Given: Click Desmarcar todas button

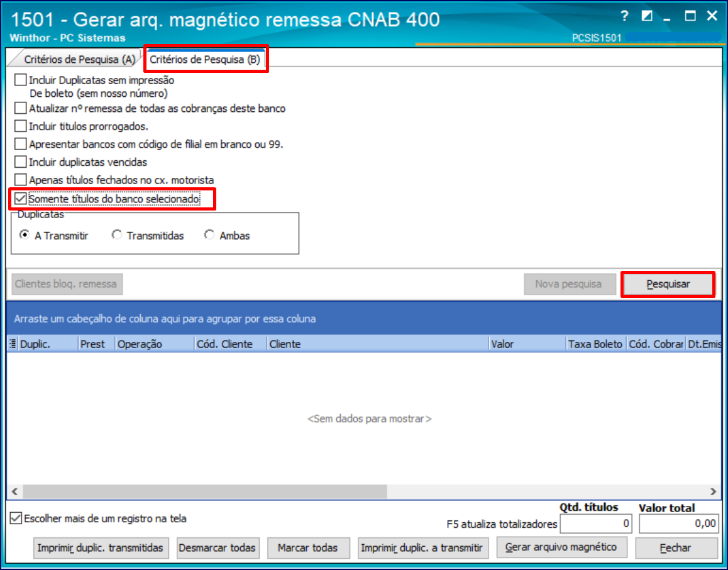Looking at the screenshot, I should pyautogui.click(x=217, y=548).
